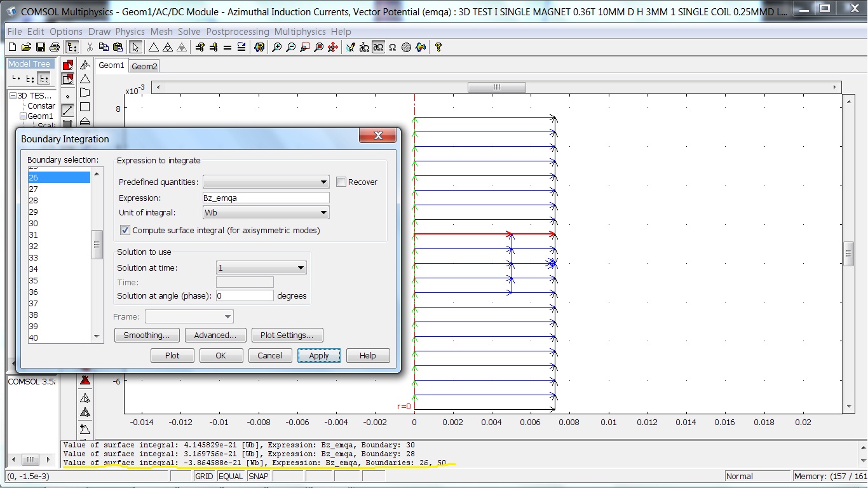Click the Apply button

pos(319,356)
